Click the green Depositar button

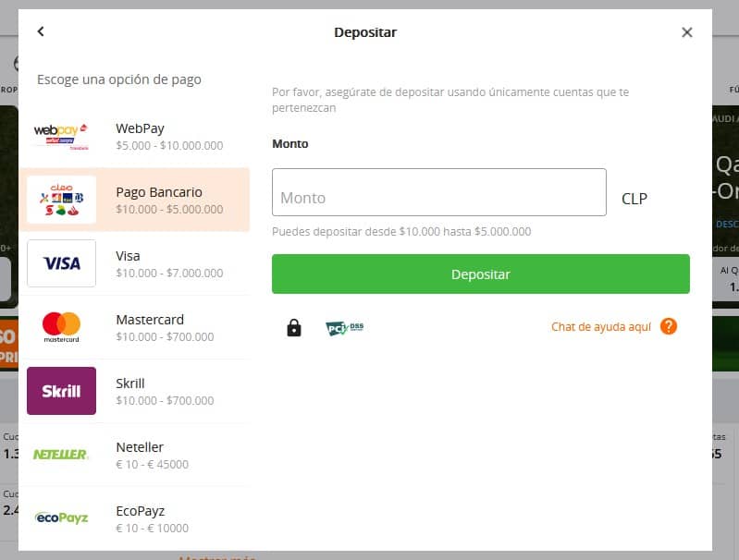click(x=481, y=274)
